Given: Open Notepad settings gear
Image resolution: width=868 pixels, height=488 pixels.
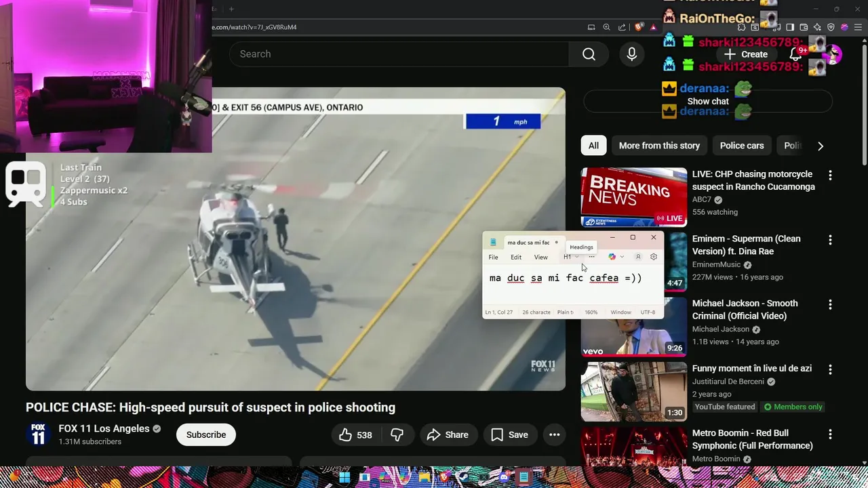Looking at the screenshot, I should 654,257.
